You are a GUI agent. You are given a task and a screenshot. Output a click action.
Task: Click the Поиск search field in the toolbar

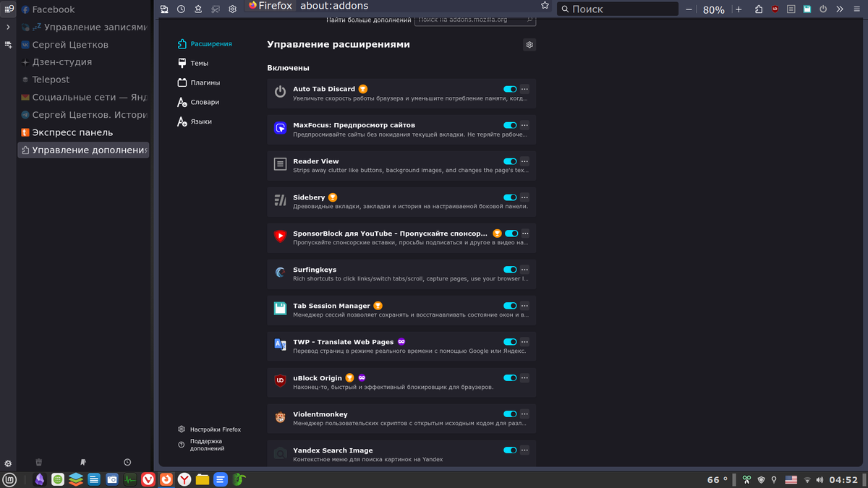tap(618, 9)
